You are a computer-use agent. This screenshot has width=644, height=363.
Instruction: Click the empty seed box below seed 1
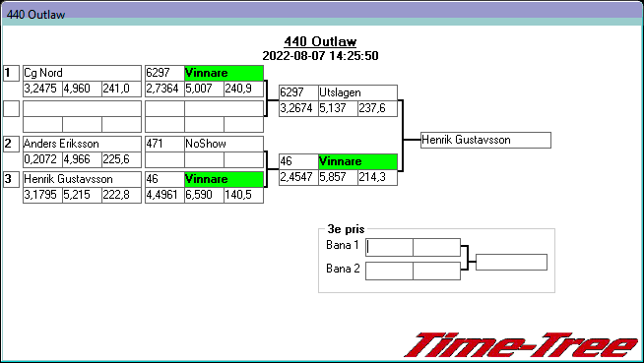[11, 108]
